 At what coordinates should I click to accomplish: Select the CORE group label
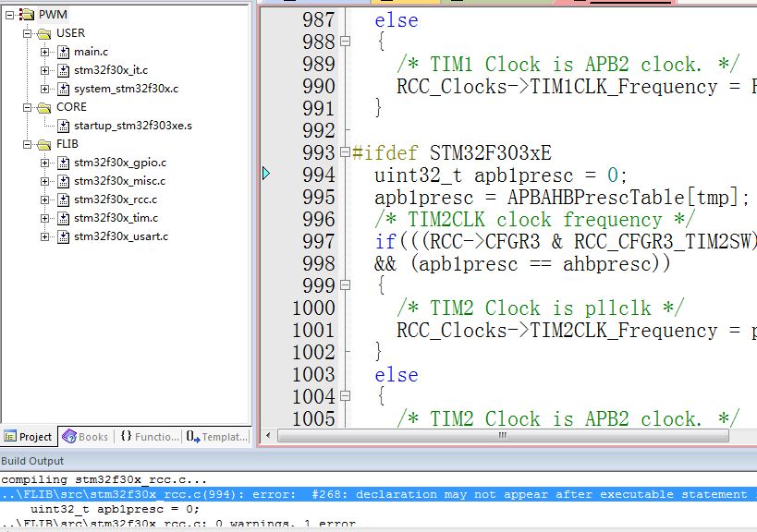click(x=71, y=107)
